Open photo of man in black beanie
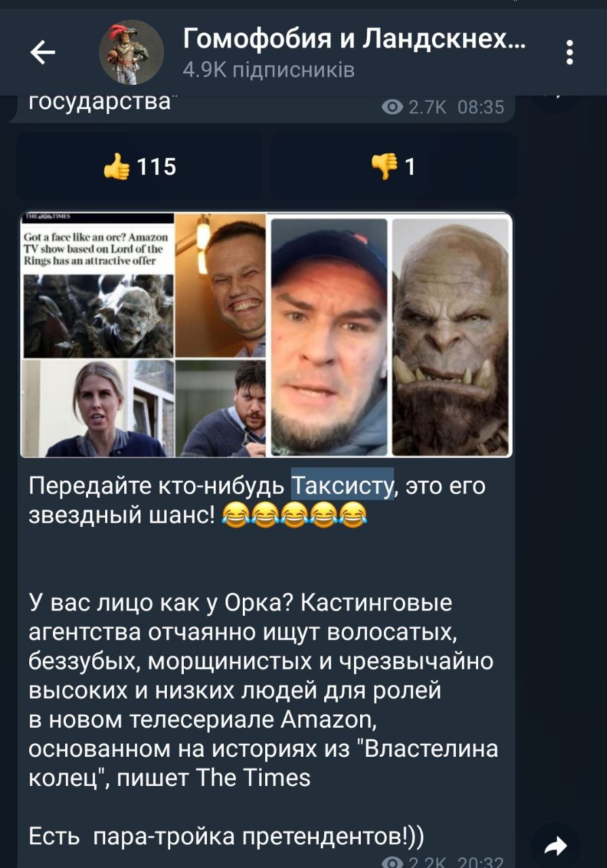The width and height of the screenshot is (607, 868). pyautogui.click(x=329, y=336)
